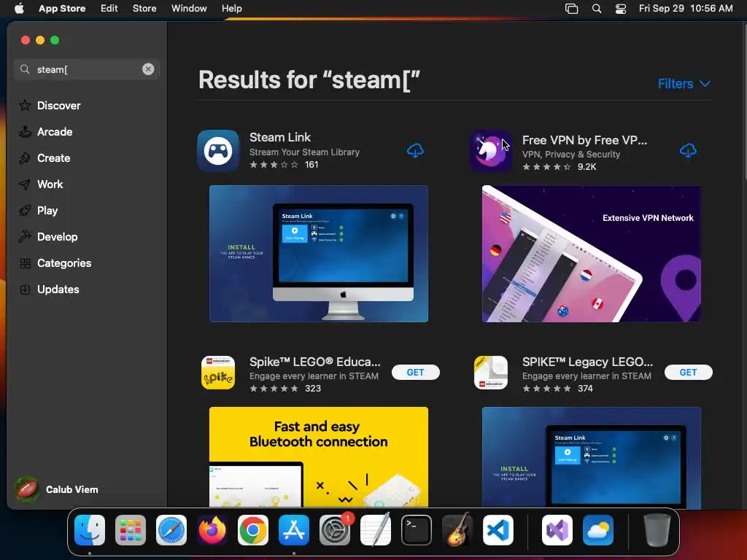
Task: Download Free VPN via cloud icon
Action: click(688, 150)
